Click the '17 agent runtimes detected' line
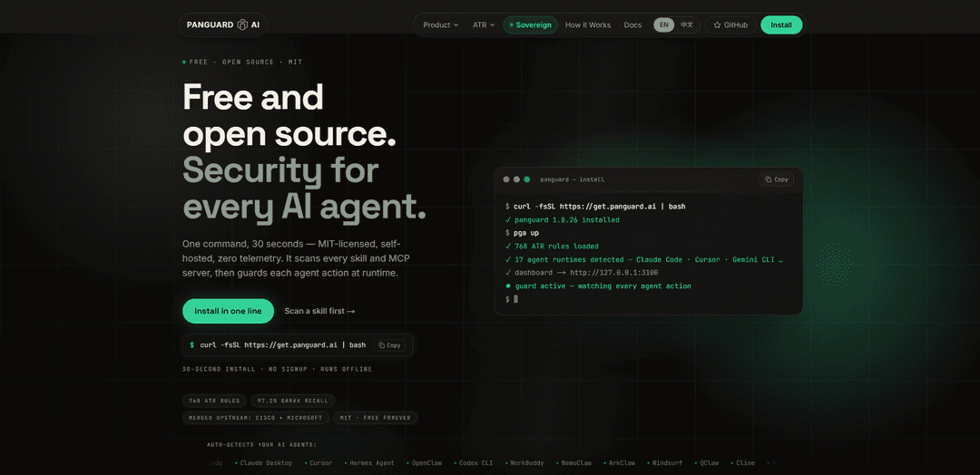980x475 pixels. (x=643, y=259)
